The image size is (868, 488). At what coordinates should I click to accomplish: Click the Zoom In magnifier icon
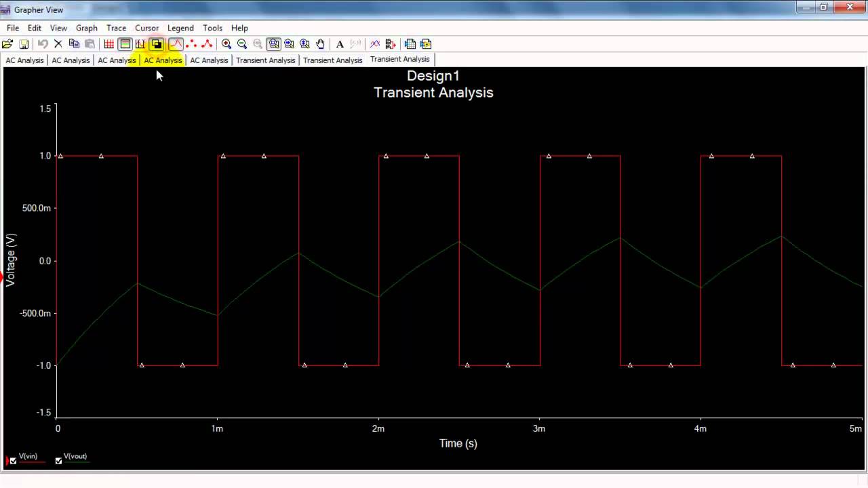226,44
